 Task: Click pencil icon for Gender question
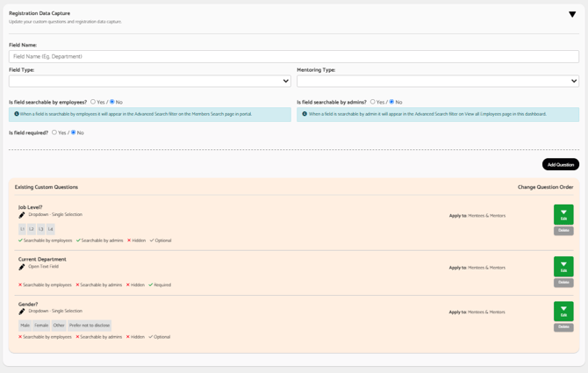(x=22, y=312)
